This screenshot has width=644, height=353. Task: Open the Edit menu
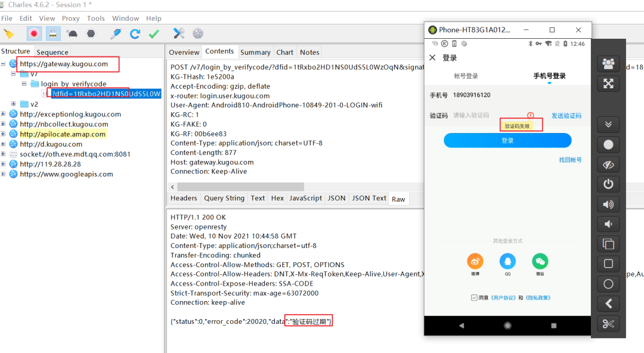coord(26,18)
